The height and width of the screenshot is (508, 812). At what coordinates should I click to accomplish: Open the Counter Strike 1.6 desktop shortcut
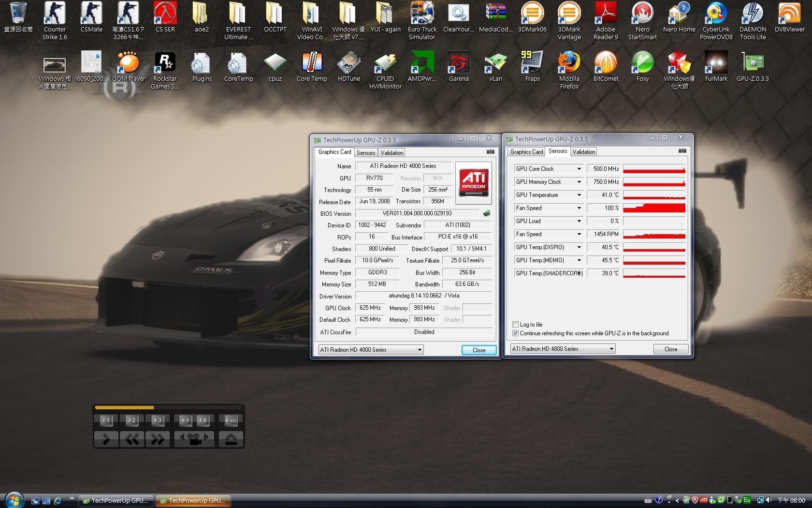55,21
